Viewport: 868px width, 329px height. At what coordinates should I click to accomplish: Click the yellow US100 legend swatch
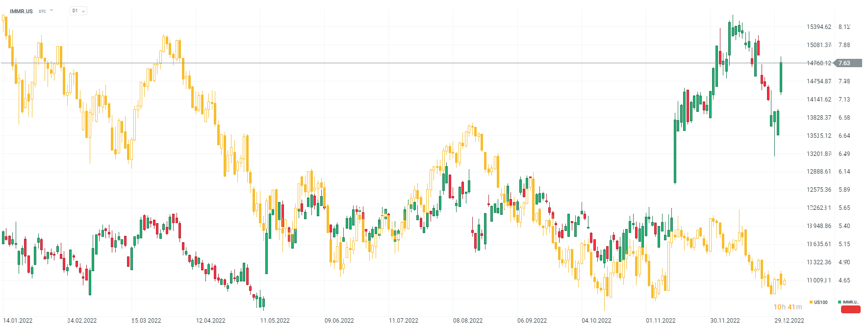coord(811,302)
